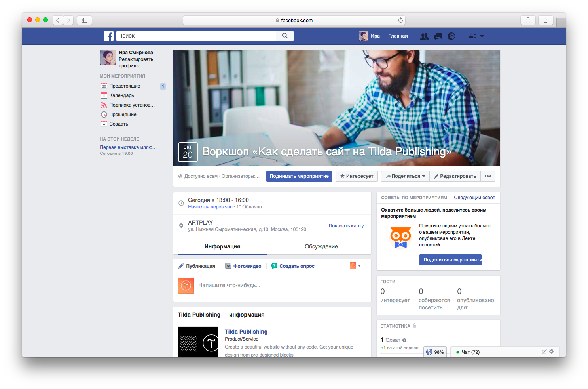Click the Facebook logo icon

[109, 36]
